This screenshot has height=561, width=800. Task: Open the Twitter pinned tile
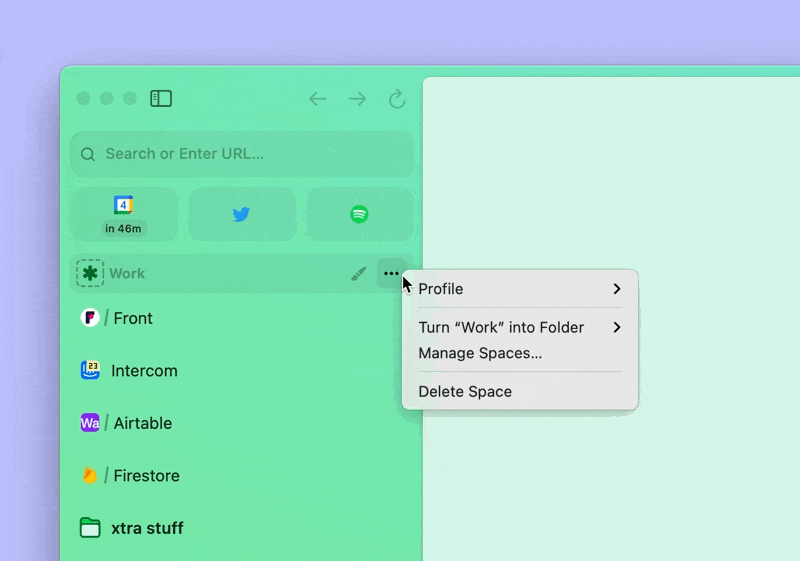[242, 214]
